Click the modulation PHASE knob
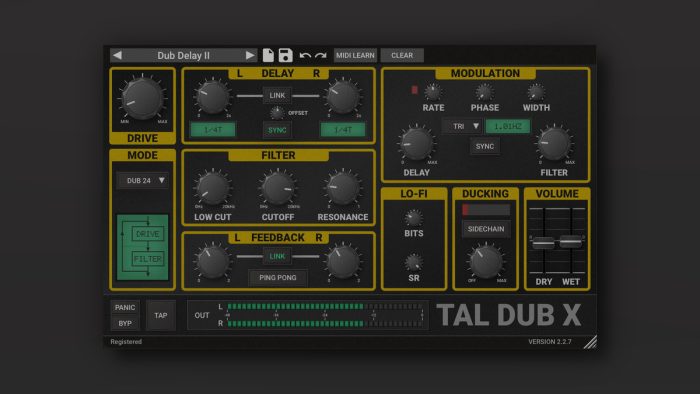This screenshot has height=394, width=700. coord(484,92)
